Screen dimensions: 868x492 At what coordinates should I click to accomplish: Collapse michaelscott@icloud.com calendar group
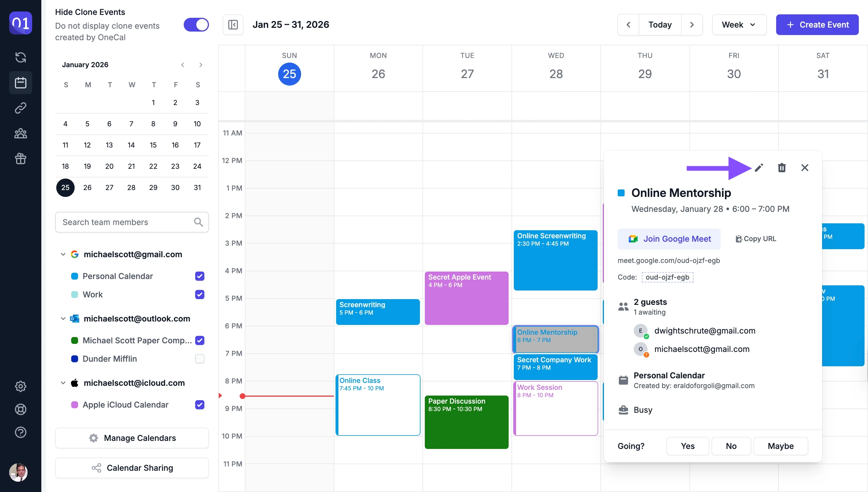coord(63,383)
